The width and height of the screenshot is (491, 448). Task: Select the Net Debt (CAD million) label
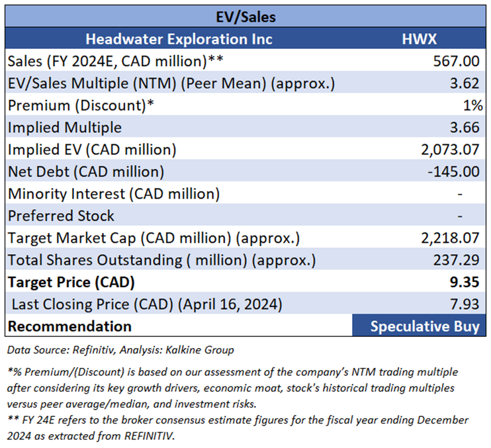(86, 171)
